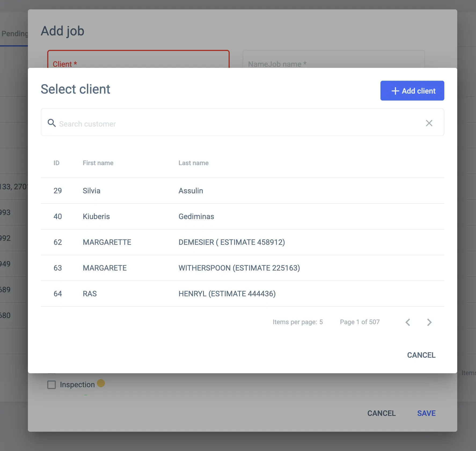Screen dimensions: 476x451
Task: Sort by First name column header
Action: point(98,163)
